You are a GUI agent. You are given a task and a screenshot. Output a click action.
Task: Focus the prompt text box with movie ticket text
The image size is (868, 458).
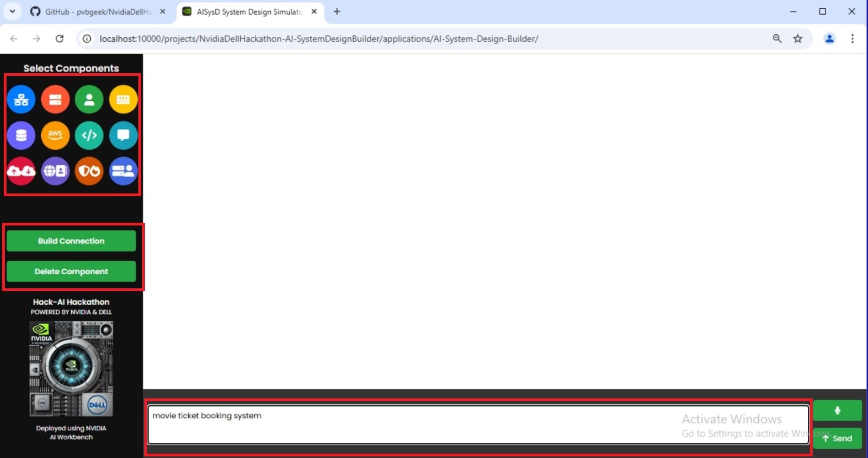tap(478, 425)
